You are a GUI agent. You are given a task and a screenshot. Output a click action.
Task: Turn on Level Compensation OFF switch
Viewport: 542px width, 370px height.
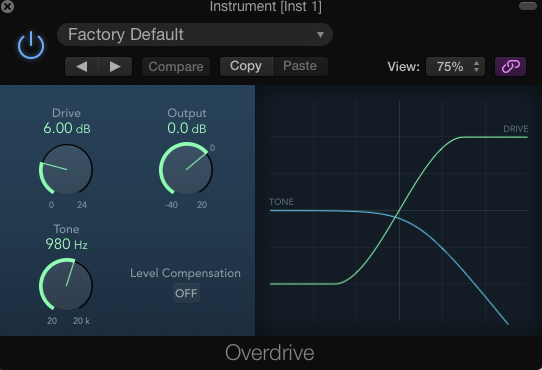tap(186, 293)
